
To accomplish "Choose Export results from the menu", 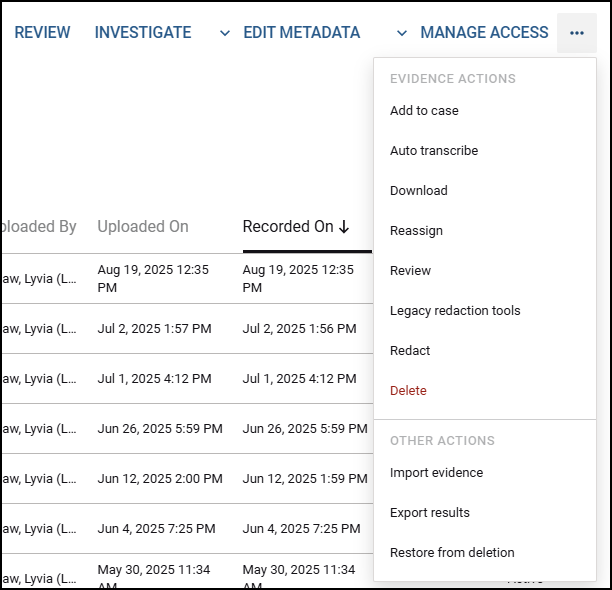I will point(429,513).
